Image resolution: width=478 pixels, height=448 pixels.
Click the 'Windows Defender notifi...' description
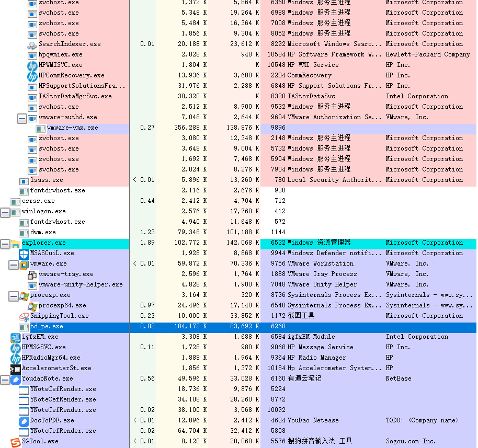334,253
